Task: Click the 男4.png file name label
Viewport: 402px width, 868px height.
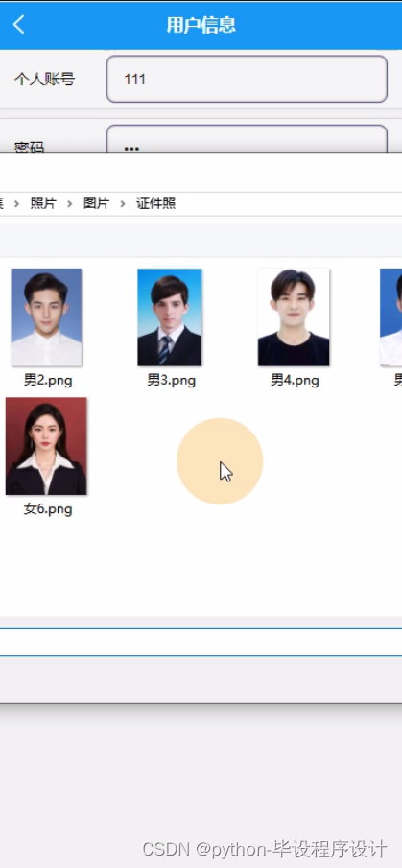Action: tap(295, 381)
